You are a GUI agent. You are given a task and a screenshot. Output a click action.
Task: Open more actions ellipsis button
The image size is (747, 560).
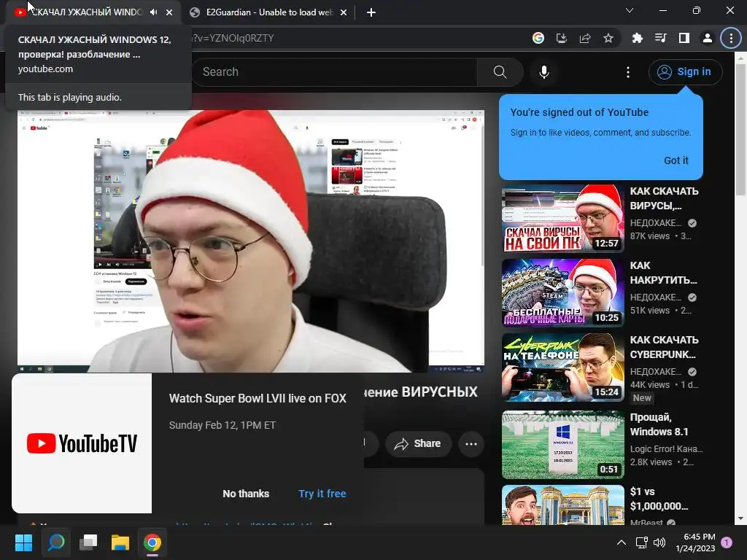[471, 444]
